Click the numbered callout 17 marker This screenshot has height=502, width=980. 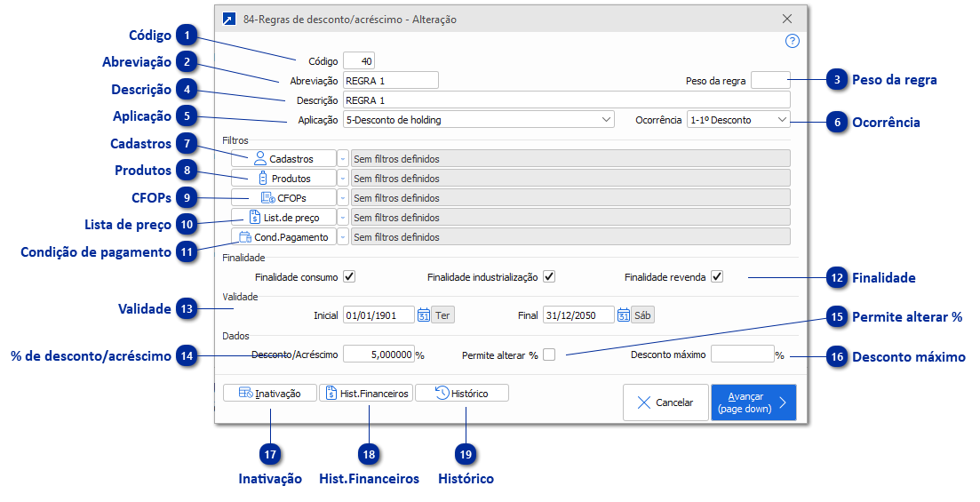pos(270,453)
